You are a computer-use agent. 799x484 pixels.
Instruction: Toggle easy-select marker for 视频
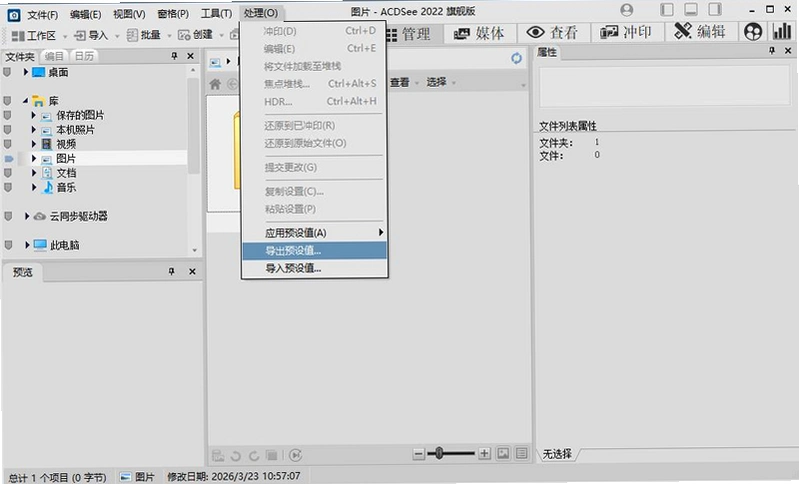[7, 144]
